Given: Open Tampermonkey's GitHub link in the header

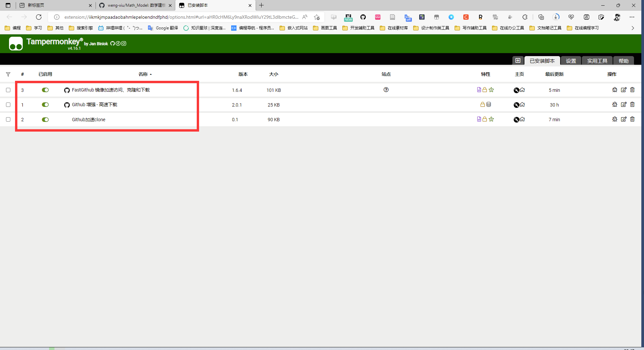Looking at the screenshot, I should 113,43.
